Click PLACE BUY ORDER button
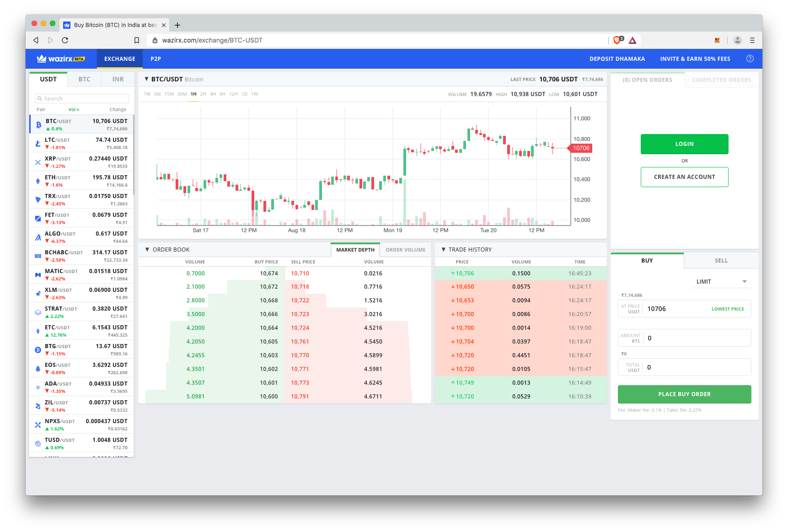788x532 pixels. (x=684, y=394)
